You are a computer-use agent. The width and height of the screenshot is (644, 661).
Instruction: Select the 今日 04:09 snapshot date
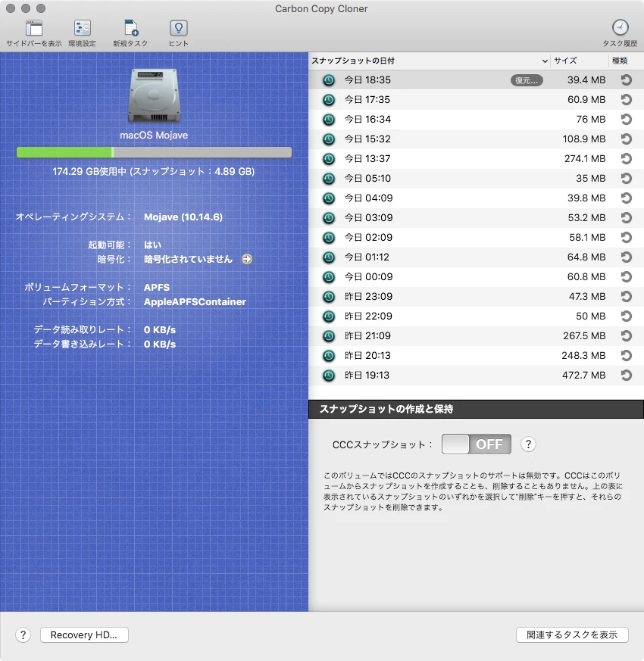point(369,198)
